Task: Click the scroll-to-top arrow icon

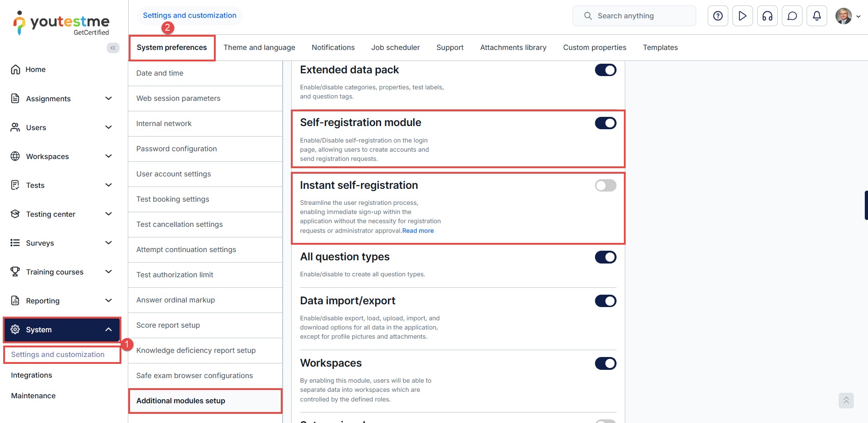Action: click(846, 400)
